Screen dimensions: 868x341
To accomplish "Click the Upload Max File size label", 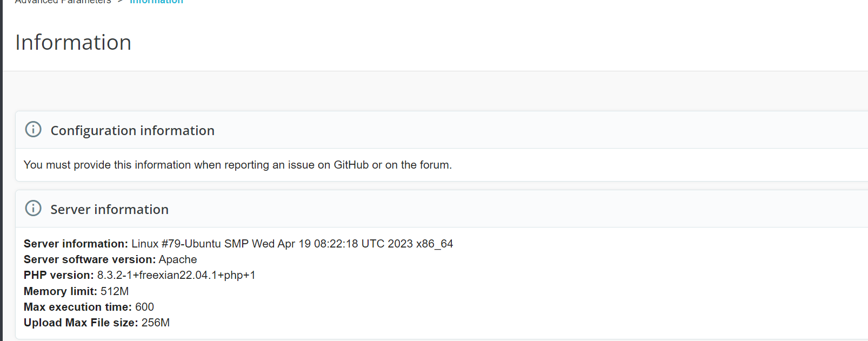I will pyautogui.click(x=81, y=323).
